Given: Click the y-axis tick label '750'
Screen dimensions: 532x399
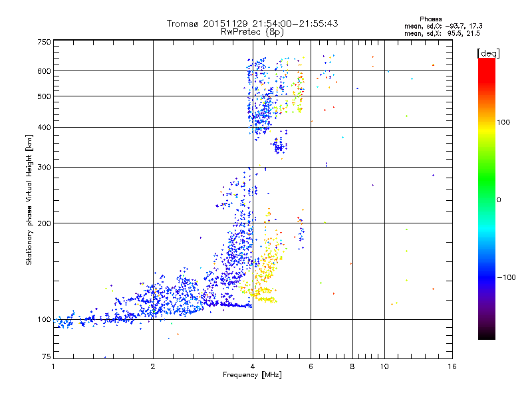Looking at the screenshot, I should [45, 42].
